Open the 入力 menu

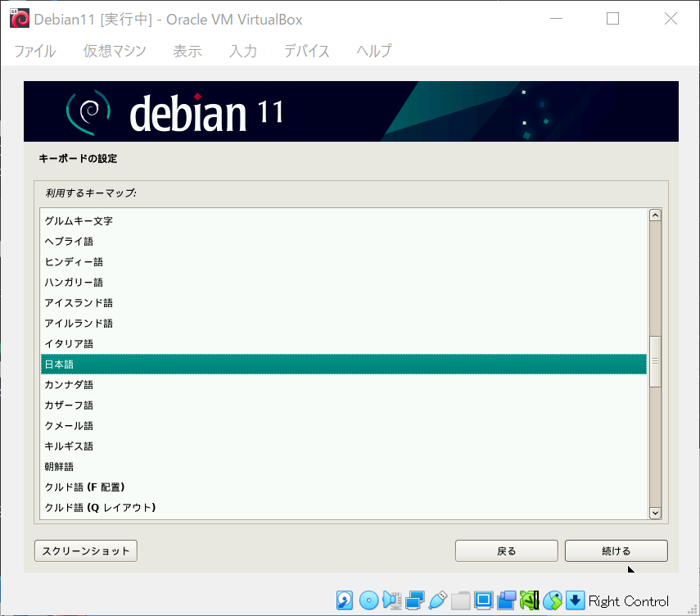243,51
